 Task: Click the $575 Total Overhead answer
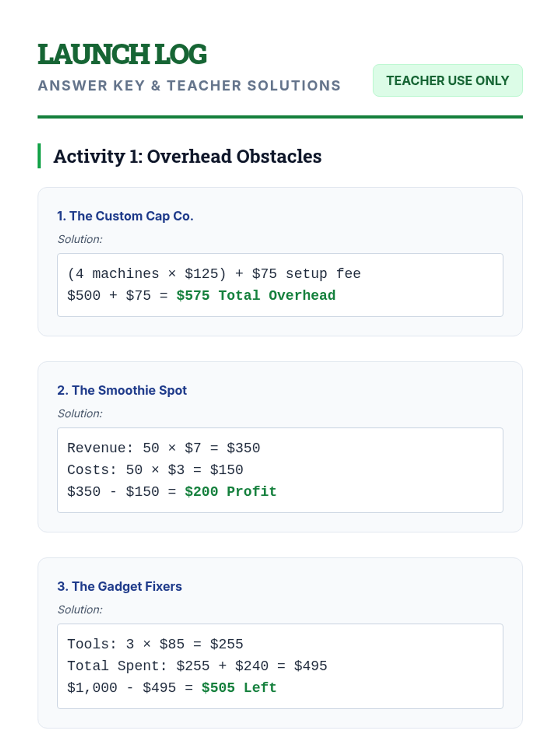[x=256, y=296]
